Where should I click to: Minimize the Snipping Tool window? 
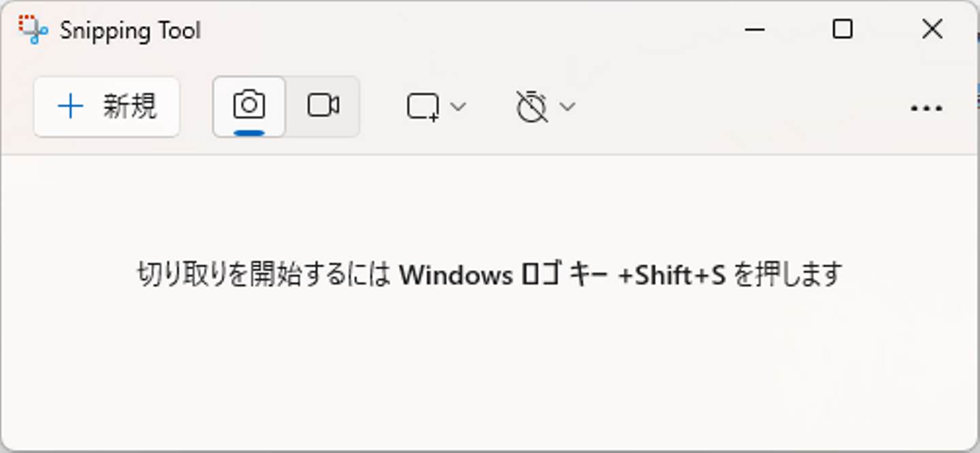[x=755, y=30]
